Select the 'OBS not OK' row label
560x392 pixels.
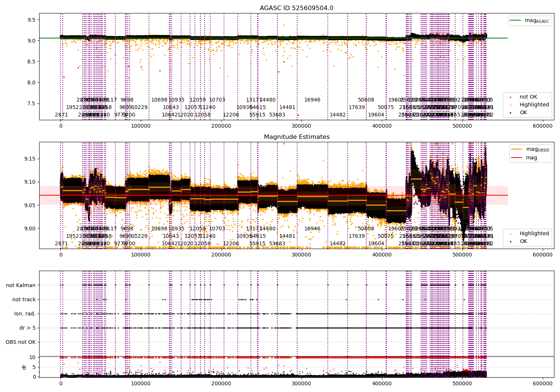[x=21, y=342]
